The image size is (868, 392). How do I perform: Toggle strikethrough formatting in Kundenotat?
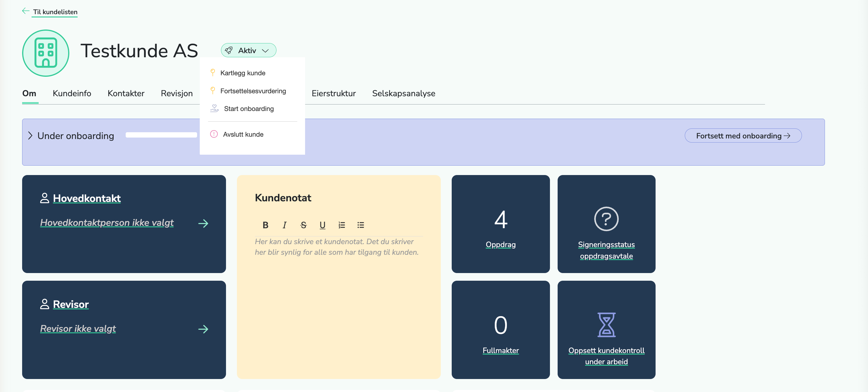[303, 225]
